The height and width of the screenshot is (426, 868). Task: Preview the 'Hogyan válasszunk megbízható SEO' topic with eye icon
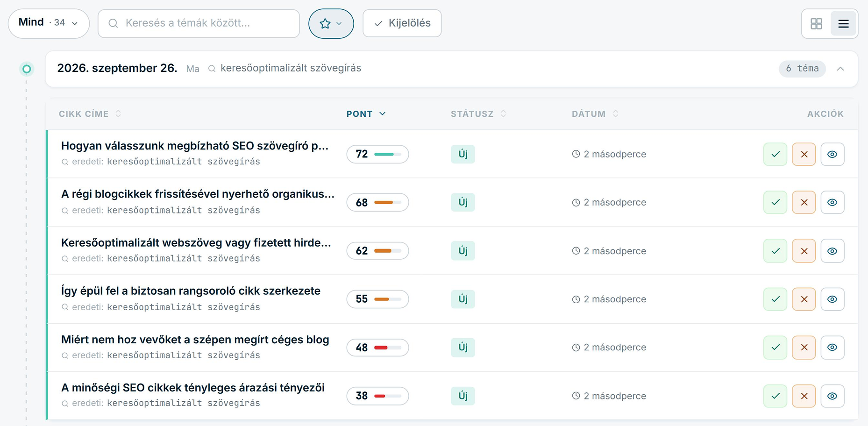(832, 154)
